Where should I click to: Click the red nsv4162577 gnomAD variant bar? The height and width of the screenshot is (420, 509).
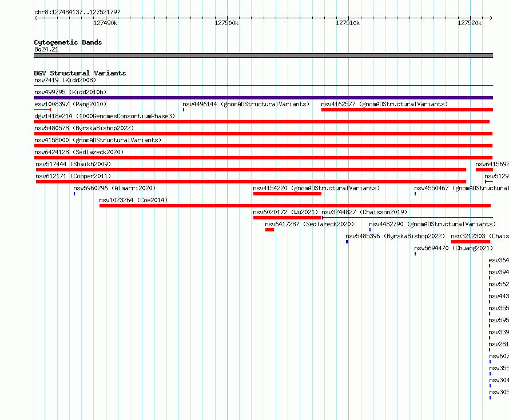tap(407, 110)
